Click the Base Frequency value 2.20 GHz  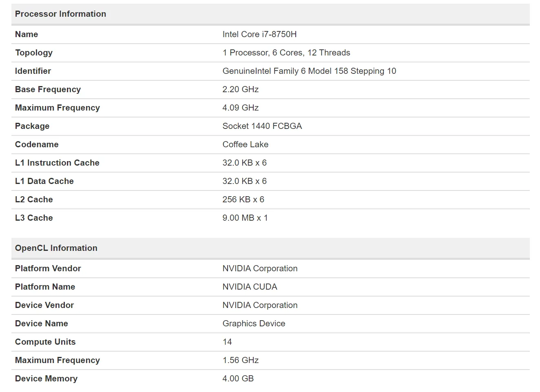click(x=240, y=89)
